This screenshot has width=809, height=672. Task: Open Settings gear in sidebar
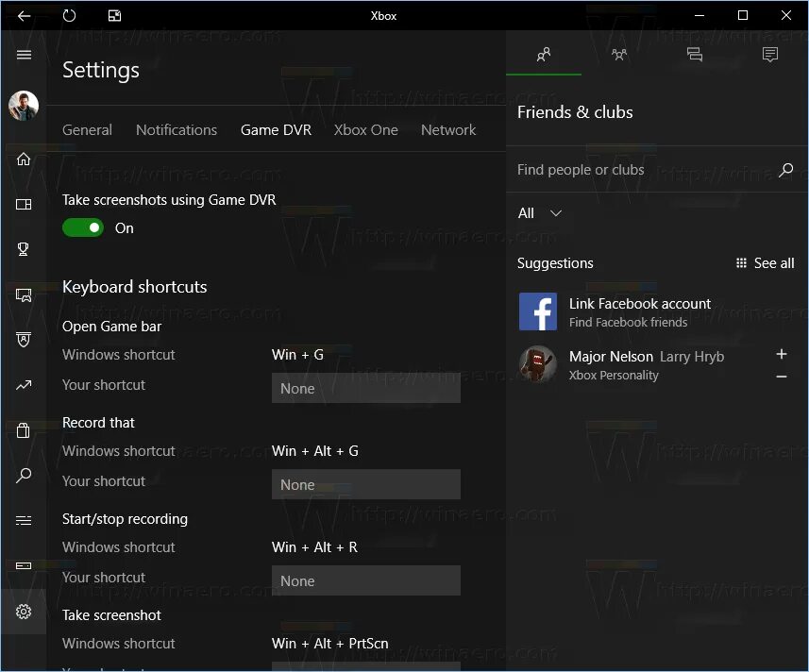24,612
